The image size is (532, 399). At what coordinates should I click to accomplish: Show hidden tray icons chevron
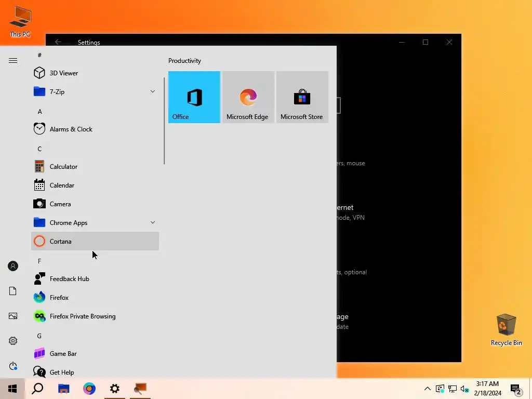pyautogui.click(x=428, y=389)
